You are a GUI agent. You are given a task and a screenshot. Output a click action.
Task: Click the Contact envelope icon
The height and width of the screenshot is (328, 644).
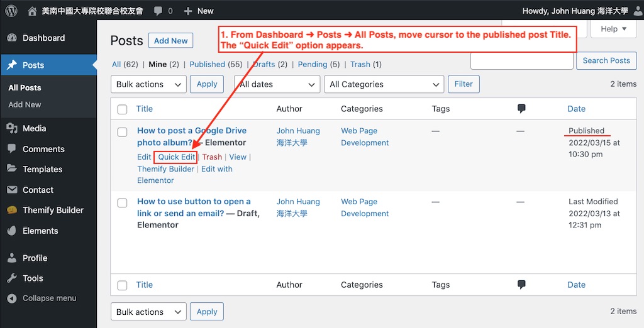tap(12, 190)
